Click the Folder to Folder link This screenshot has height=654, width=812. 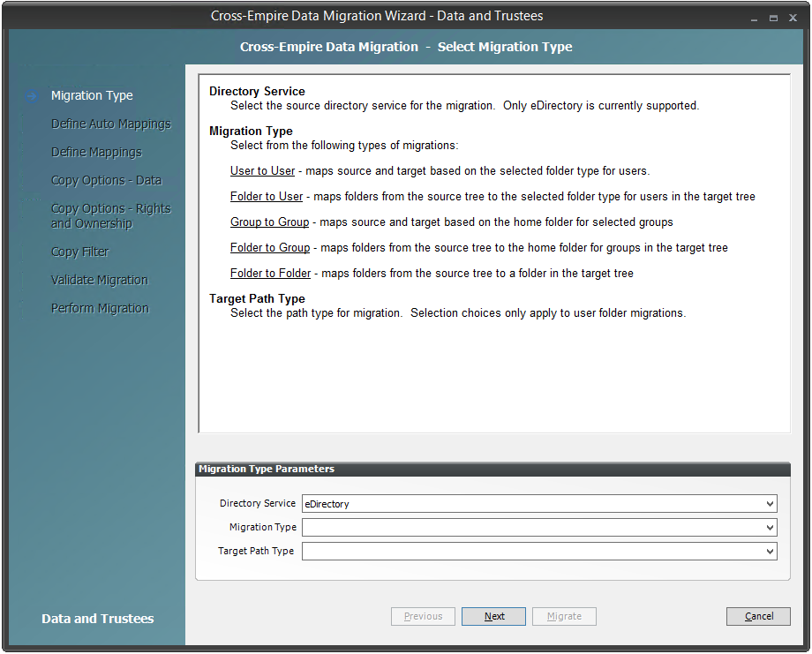click(270, 273)
